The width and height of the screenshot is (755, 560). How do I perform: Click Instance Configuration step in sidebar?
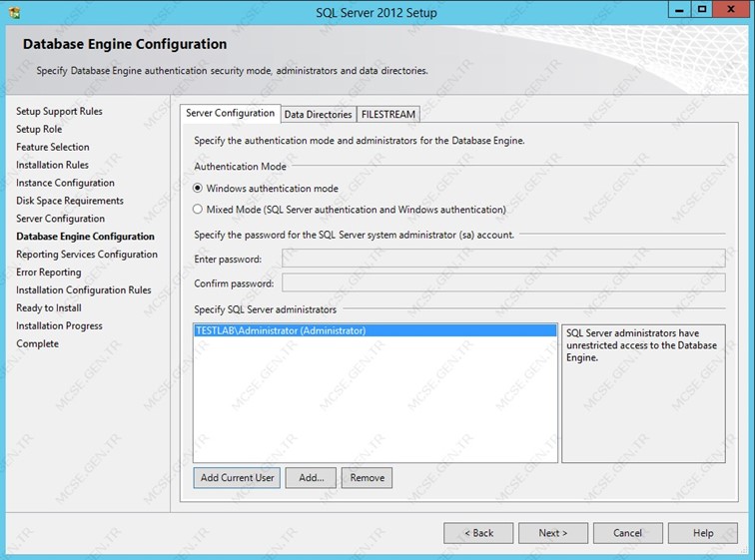[x=65, y=183]
